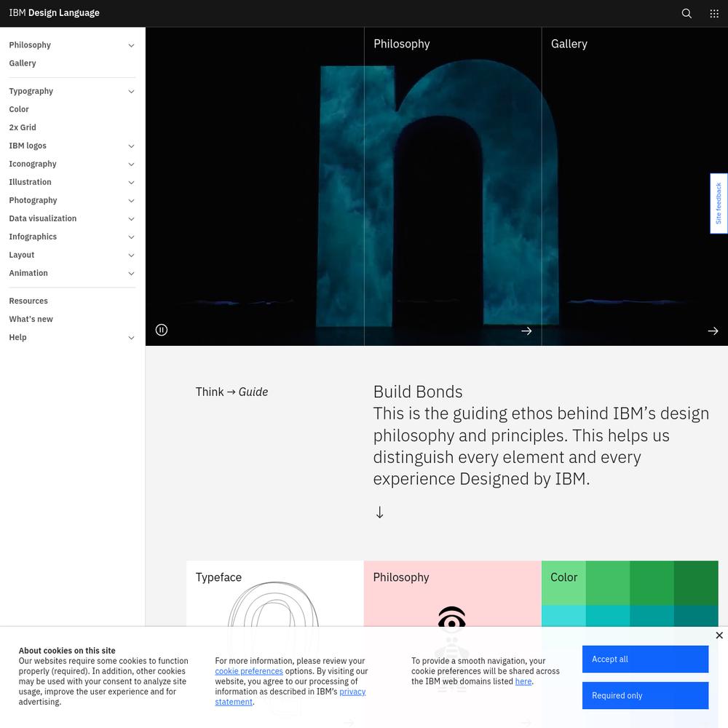The height and width of the screenshot is (728, 728).
Task: Open What's new in the sidebar
Action: click(x=31, y=319)
